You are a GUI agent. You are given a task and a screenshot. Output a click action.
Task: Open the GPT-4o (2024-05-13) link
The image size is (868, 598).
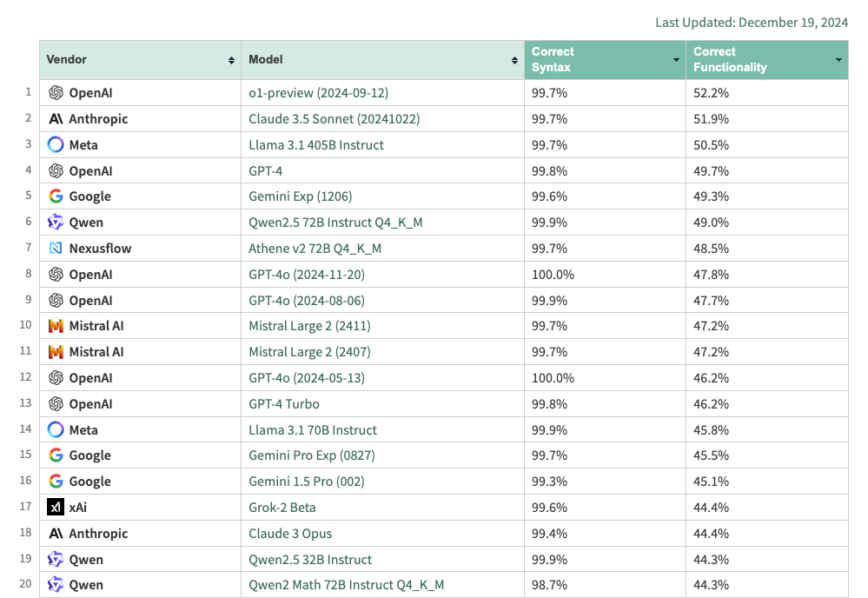click(x=307, y=378)
